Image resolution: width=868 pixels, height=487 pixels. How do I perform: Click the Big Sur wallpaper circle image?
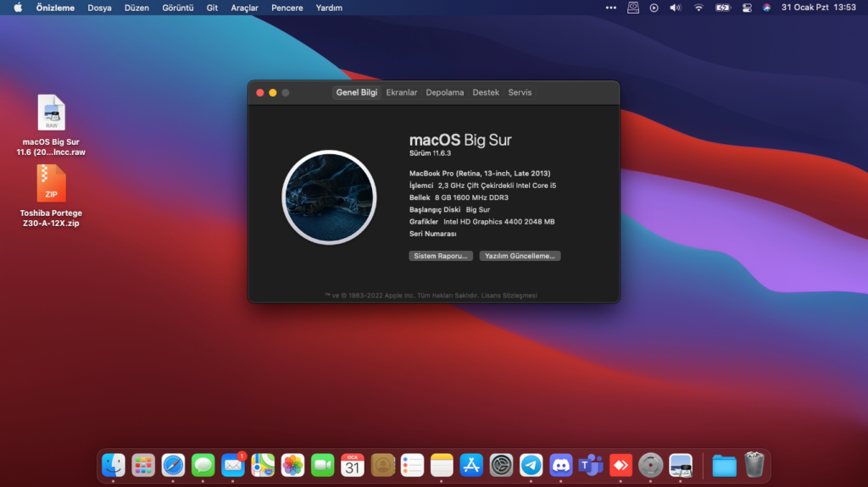point(330,197)
